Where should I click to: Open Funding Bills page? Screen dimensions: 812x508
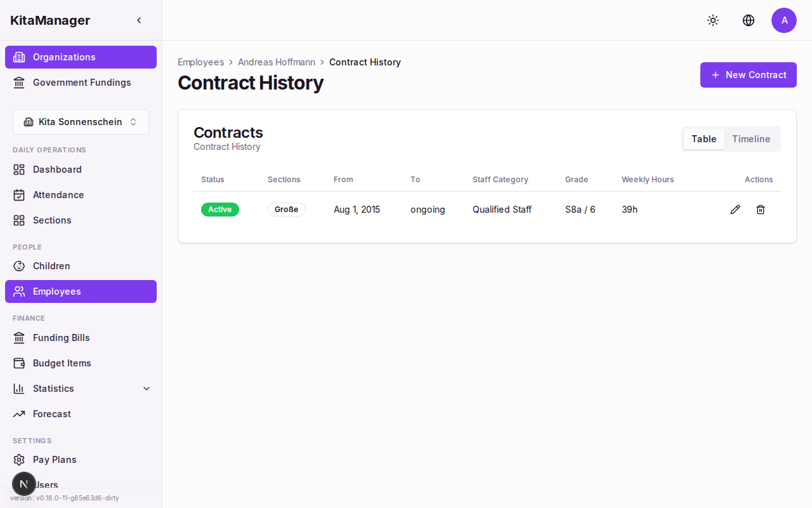pos(62,338)
